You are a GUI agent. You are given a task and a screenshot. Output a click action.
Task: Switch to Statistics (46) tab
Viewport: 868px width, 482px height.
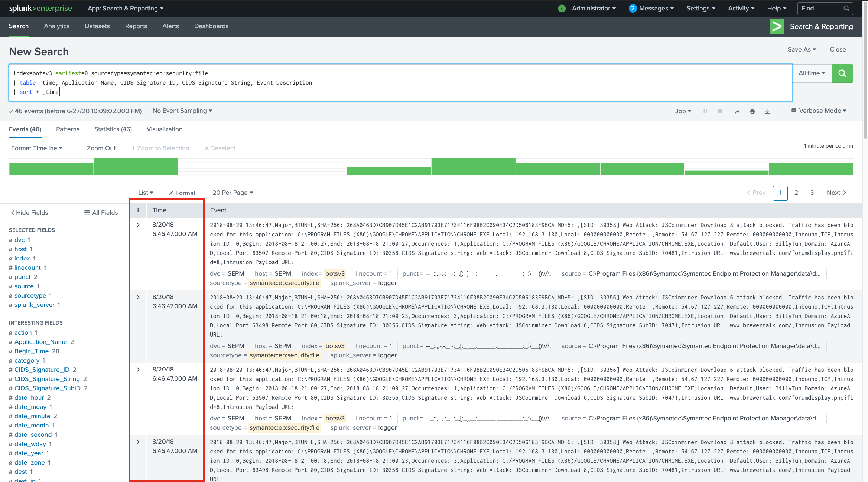tap(113, 129)
